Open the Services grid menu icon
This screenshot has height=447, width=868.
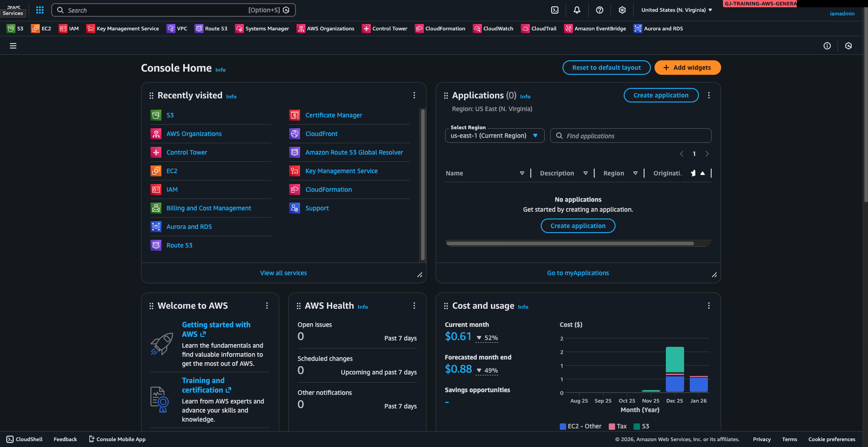39,10
